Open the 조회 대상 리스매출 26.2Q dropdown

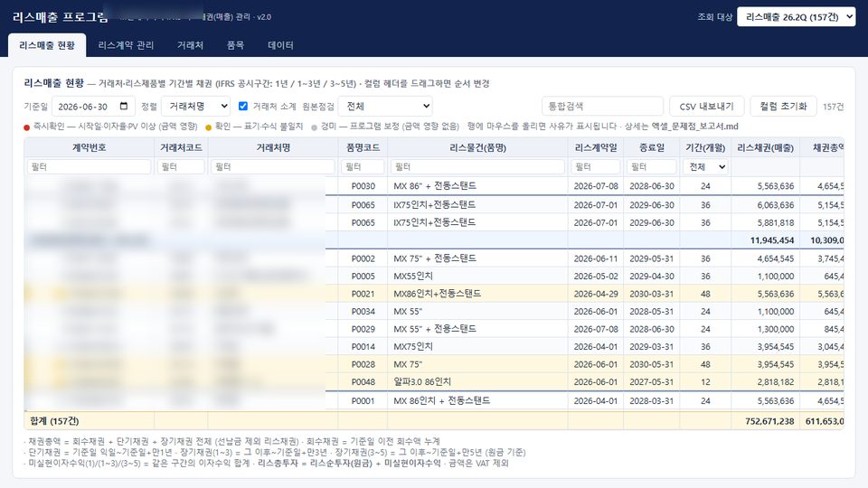tap(796, 17)
